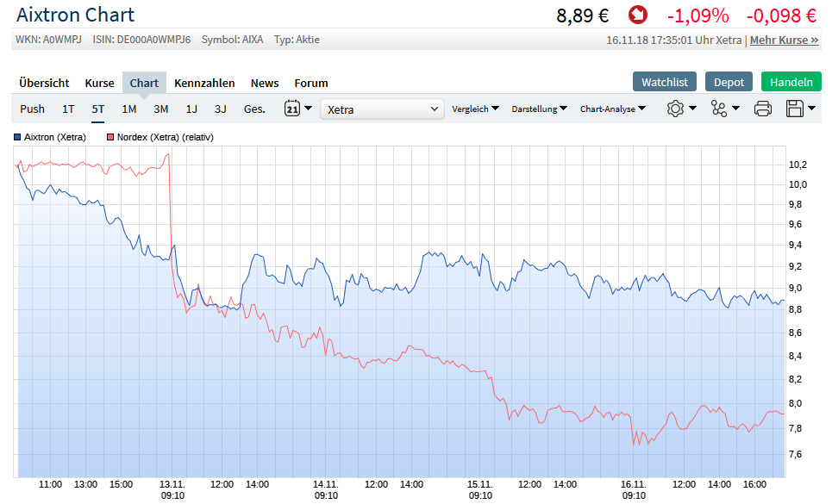832x504 pixels.
Task: Select the 1J timeframe
Action: pyautogui.click(x=191, y=109)
